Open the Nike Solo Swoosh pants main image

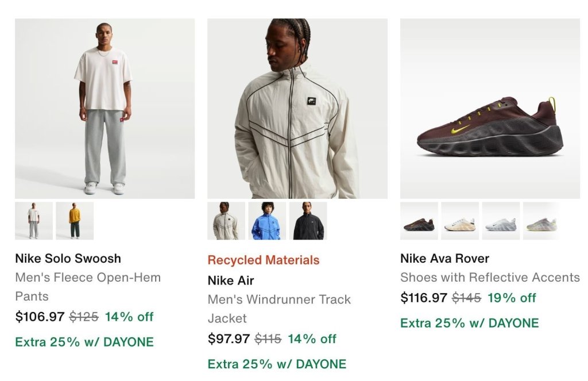pyautogui.click(x=105, y=109)
